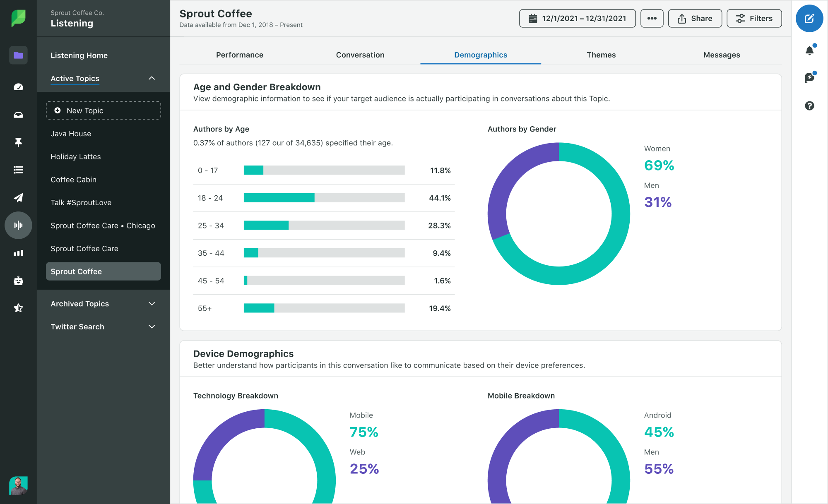Click the messages/inbox icon in sidebar

tap(18, 114)
